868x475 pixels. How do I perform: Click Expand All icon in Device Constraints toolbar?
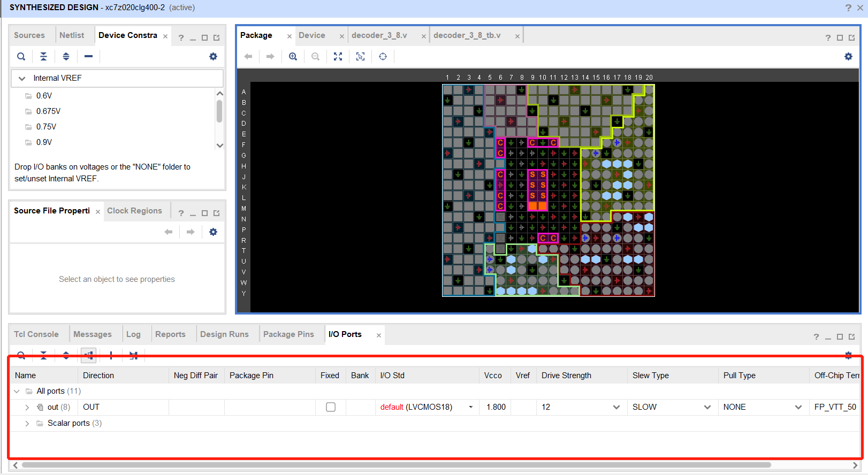[66, 56]
